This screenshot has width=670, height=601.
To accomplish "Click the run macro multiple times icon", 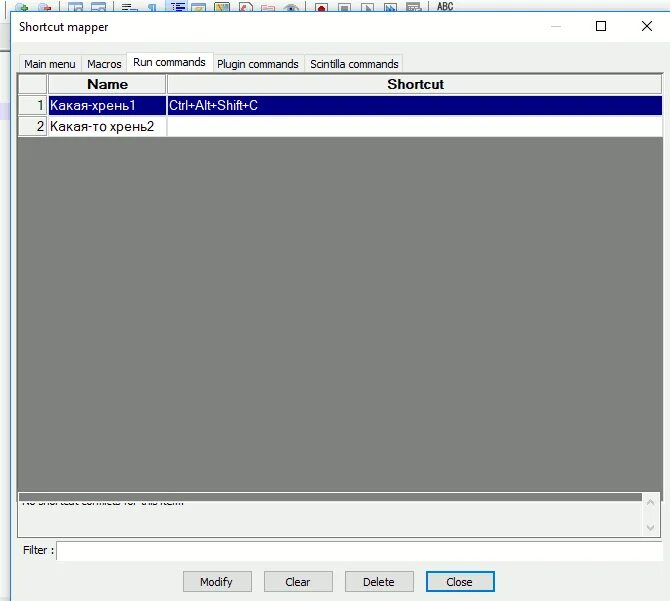I will point(390,6).
